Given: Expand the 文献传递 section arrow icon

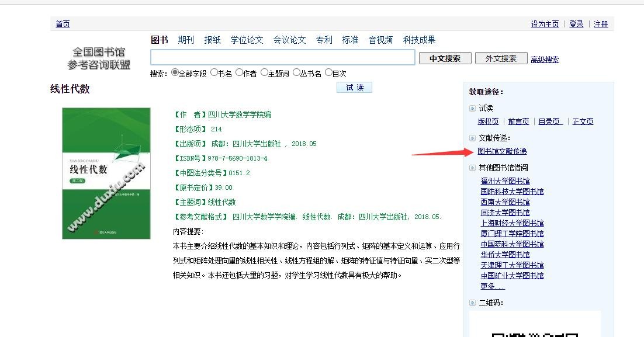Looking at the screenshot, I should pos(473,138).
